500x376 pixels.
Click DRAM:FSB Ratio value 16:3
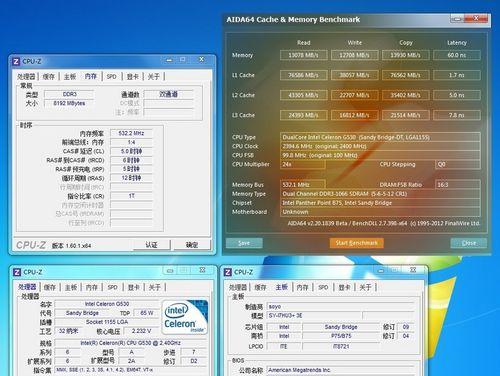458,184
